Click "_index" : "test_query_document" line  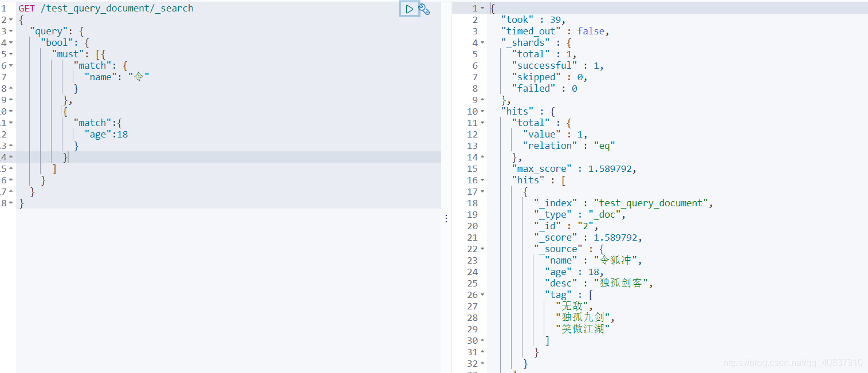[x=623, y=203]
